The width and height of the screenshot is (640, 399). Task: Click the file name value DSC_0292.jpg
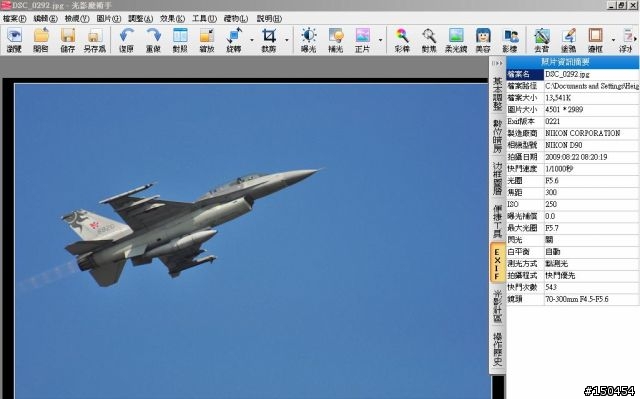[x=567, y=74]
